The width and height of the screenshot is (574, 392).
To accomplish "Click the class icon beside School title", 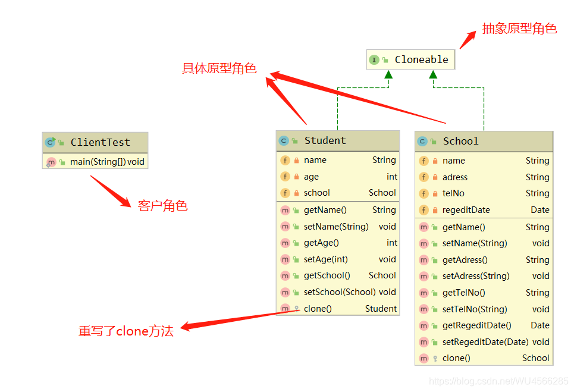I will pos(422,142).
